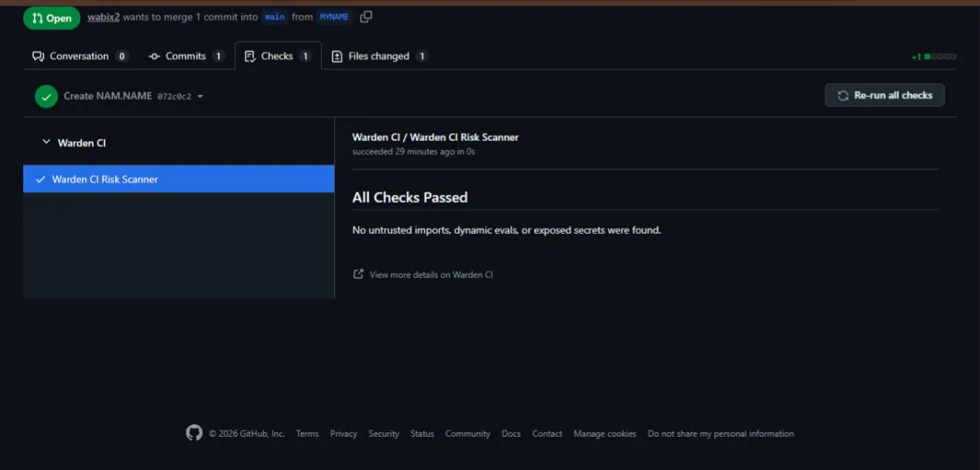980x470 pixels.
Task: Click the Warden CI / Warden CI Risk Scanner header
Action: click(x=435, y=137)
